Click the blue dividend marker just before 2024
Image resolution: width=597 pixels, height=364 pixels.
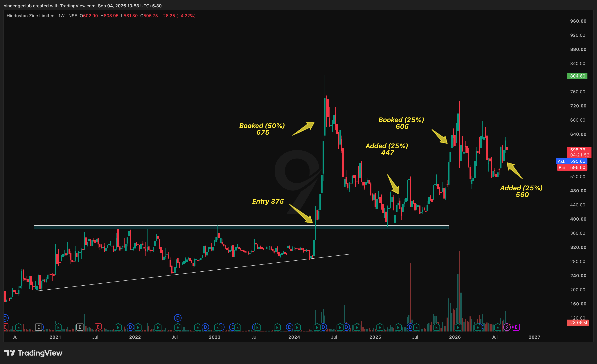pos(289,327)
